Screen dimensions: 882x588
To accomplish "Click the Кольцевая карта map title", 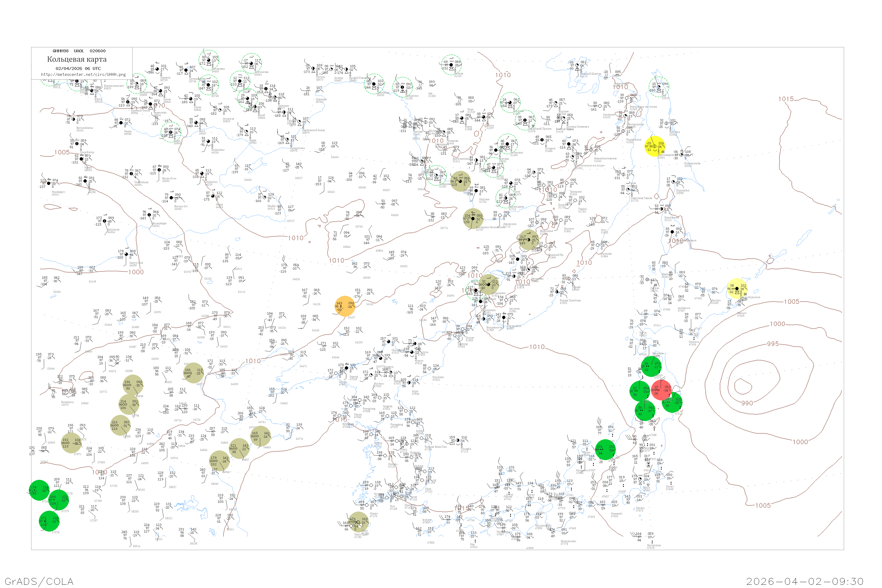I will coord(76,59).
